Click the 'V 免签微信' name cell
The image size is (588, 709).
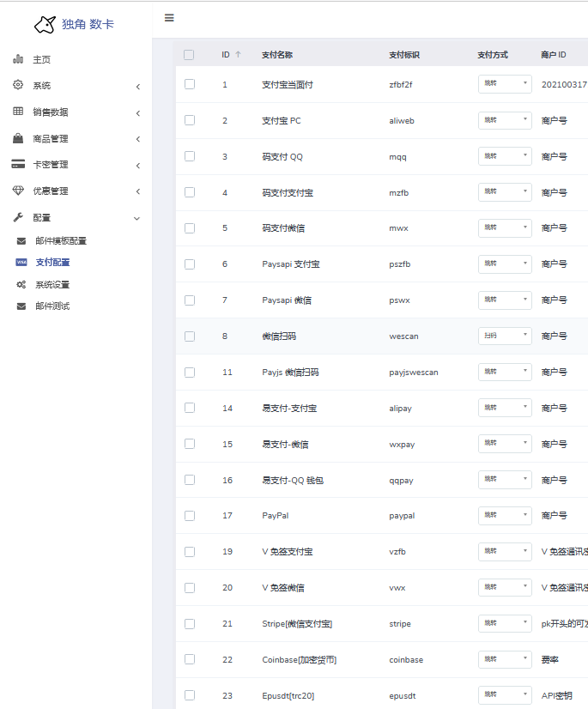pos(283,588)
